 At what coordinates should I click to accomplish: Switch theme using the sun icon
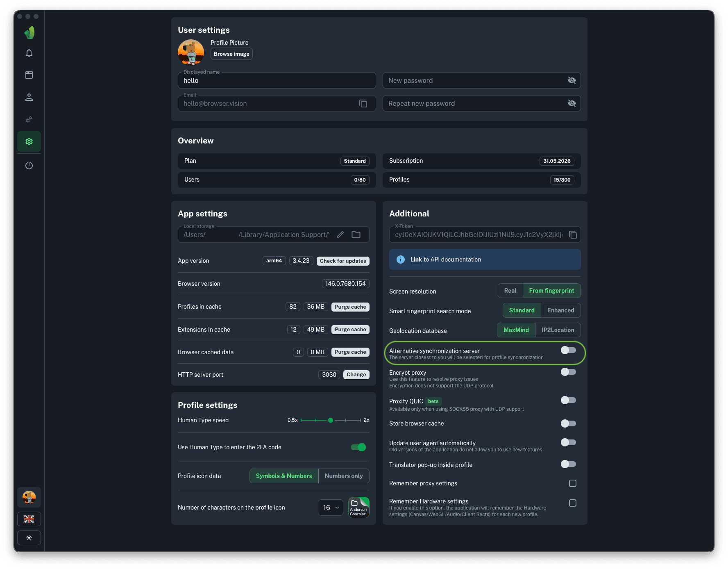29,538
